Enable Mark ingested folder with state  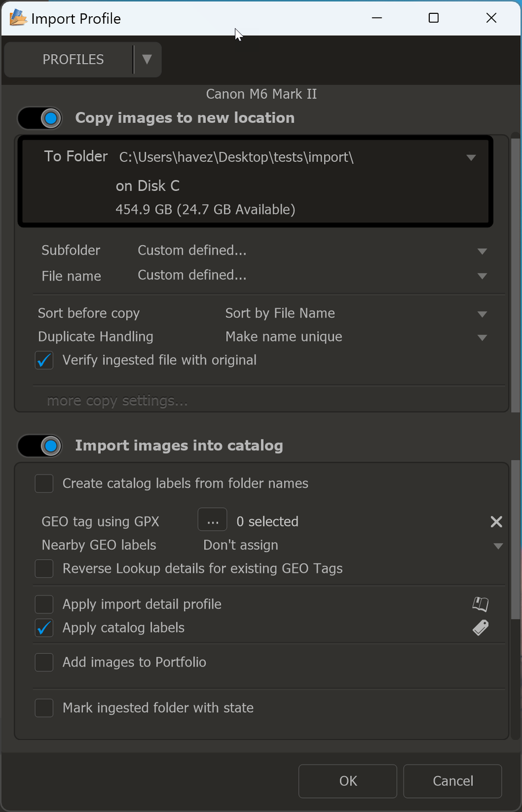point(44,708)
